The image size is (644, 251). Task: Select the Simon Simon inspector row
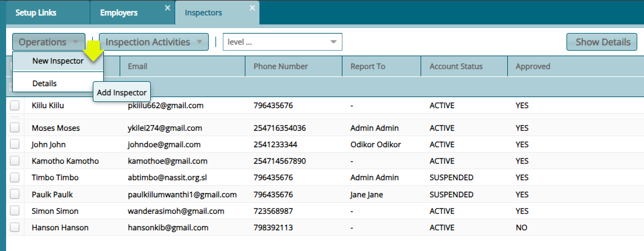coord(56,211)
